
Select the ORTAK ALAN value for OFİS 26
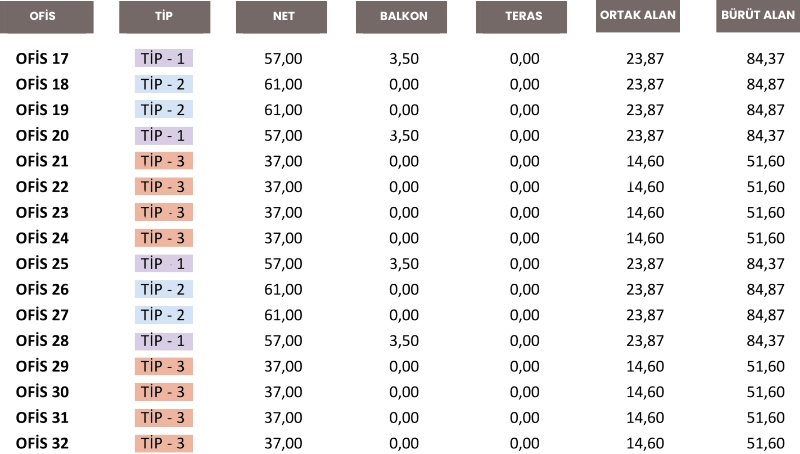point(645,290)
